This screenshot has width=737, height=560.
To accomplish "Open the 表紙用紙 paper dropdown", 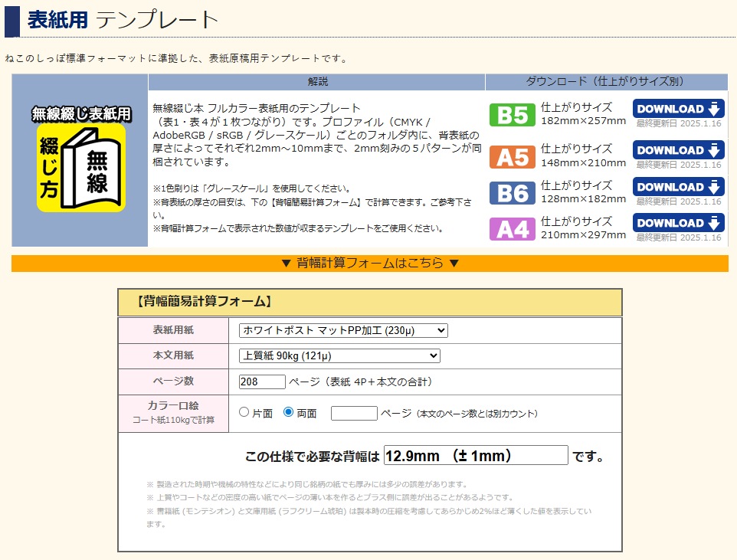I will [x=343, y=330].
